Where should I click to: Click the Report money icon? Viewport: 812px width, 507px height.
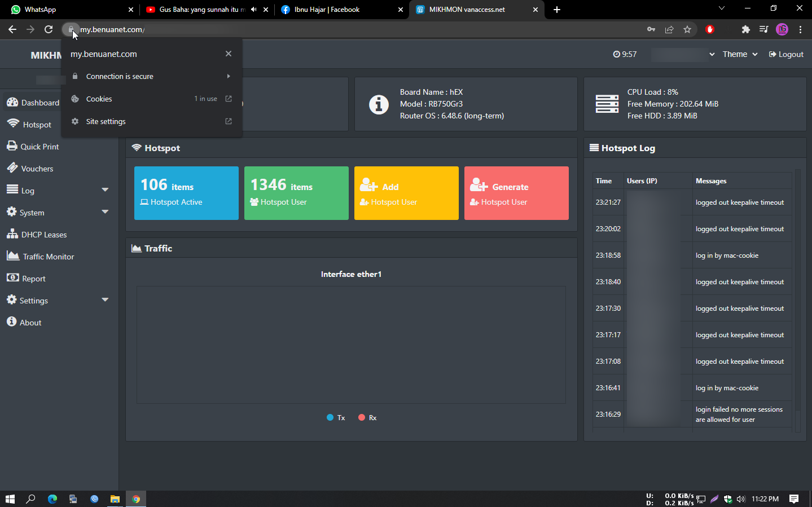[12, 278]
